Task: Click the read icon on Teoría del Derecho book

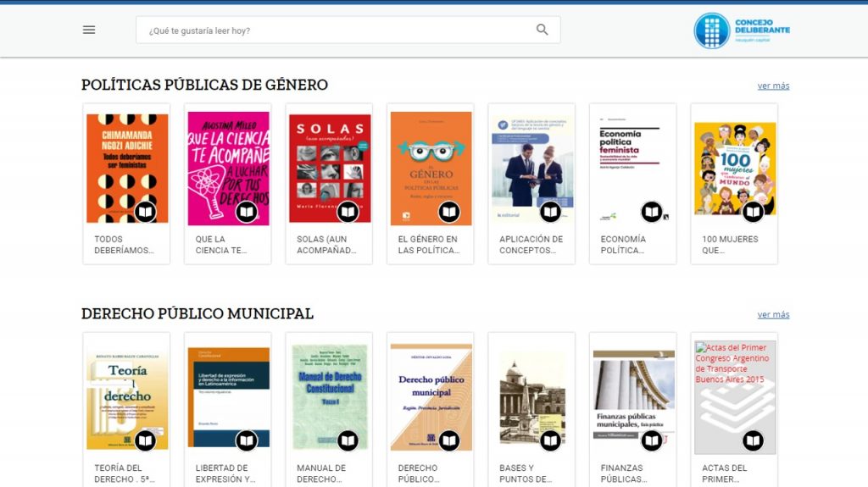Action: point(145,440)
